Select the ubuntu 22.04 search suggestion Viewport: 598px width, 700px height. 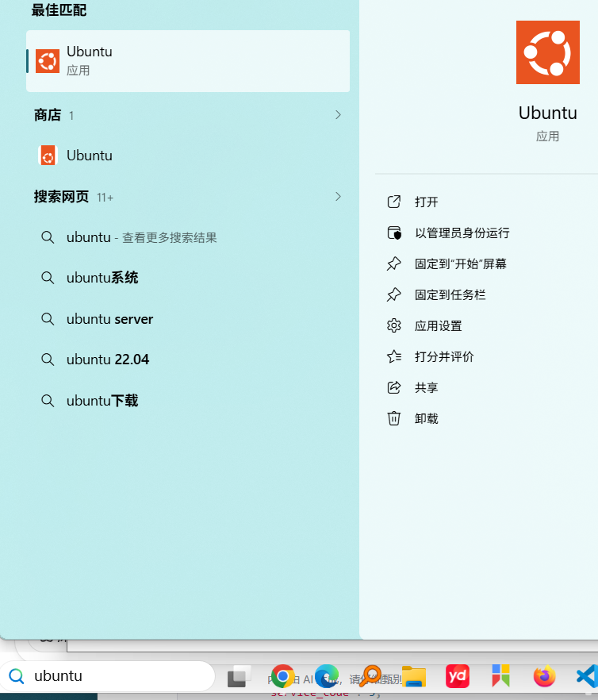click(x=188, y=360)
